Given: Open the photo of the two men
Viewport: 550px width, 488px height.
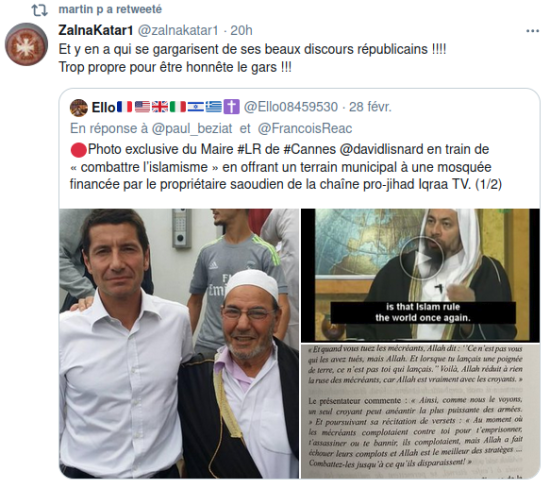Looking at the screenshot, I should tap(179, 343).
